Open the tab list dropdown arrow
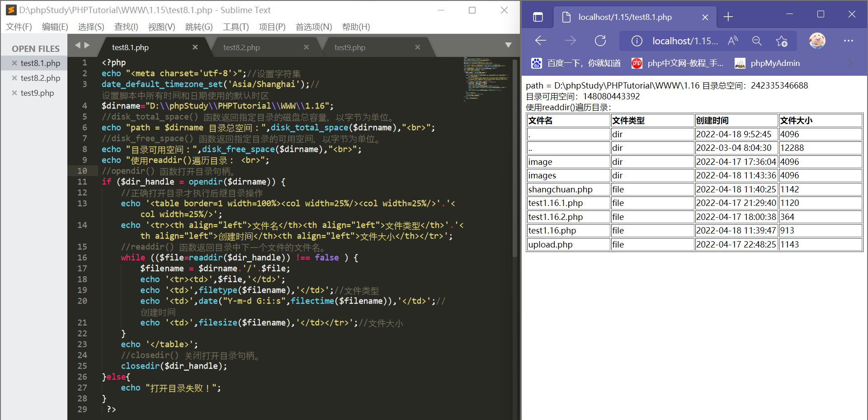Viewport: 868px width, 420px height. tap(508, 45)
